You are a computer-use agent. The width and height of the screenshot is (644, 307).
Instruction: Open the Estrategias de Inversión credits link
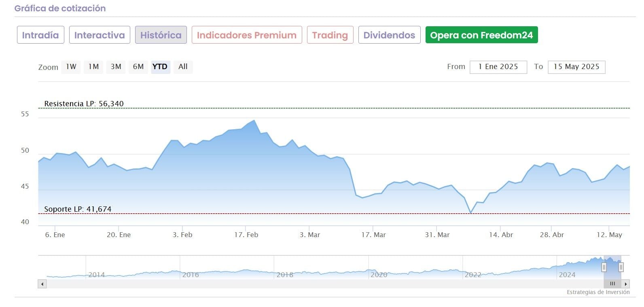598,292
